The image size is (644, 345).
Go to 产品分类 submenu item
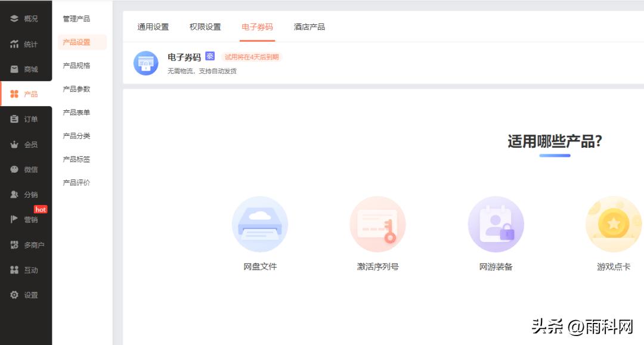click(76, 136)
